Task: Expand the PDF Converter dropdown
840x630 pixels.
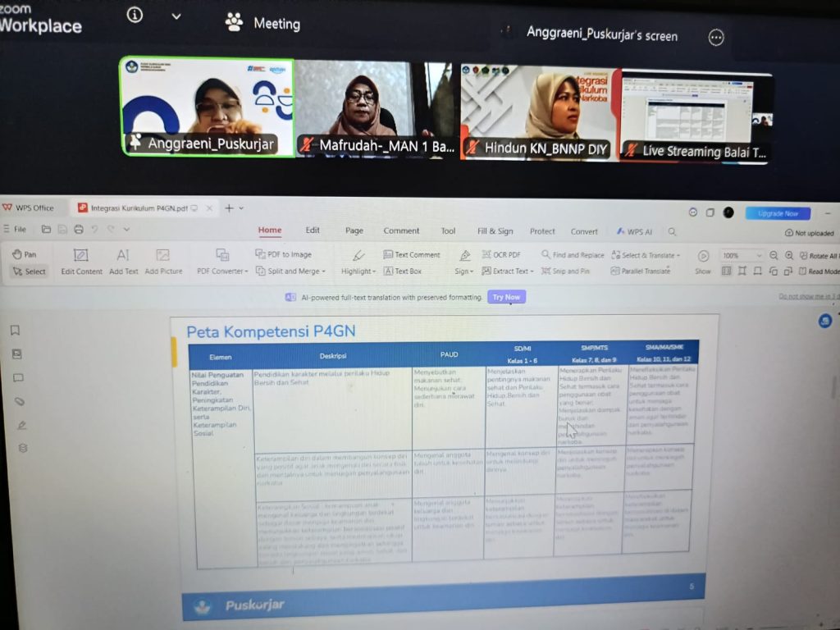Action: coord(222,271)
